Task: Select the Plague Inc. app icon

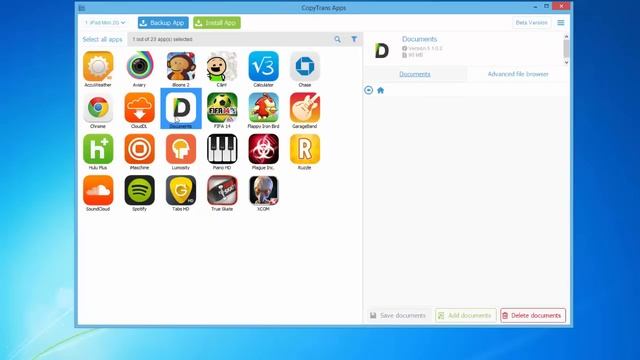Action: coord(264,149)
